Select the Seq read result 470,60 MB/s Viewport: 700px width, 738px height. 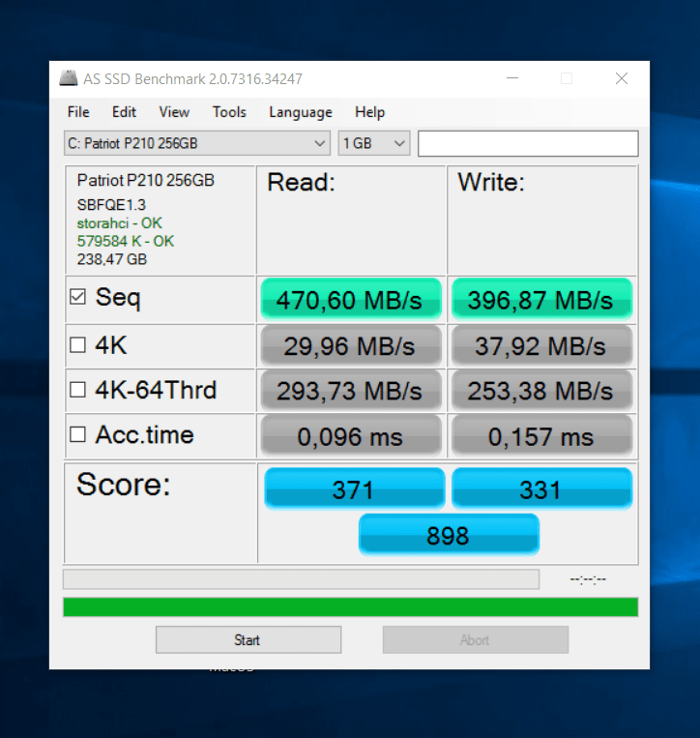(x=351, y=299)
